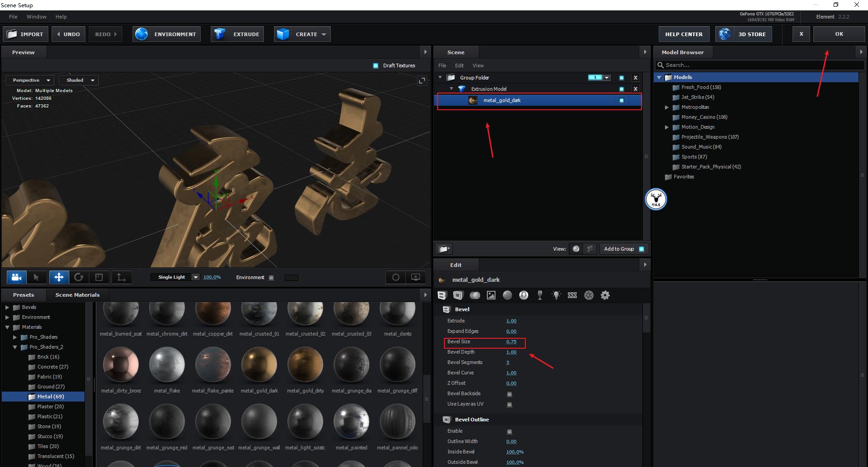
Task: Open the SSS subsurface scattering settings
Action: 572,295
